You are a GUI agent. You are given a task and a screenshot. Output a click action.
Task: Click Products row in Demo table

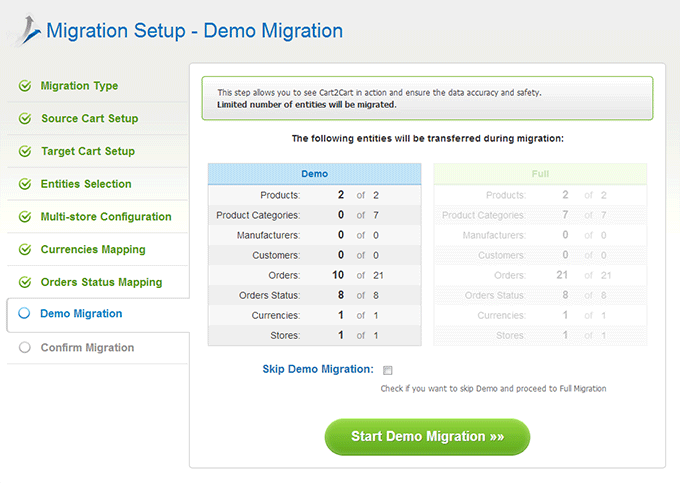click(314, 195)
